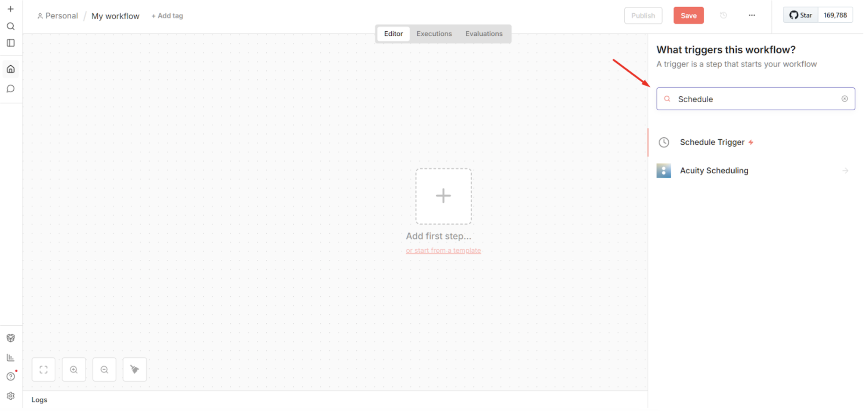The image size is (868, 411).
Task: Click the Publish button
Action: click(643, 15)
